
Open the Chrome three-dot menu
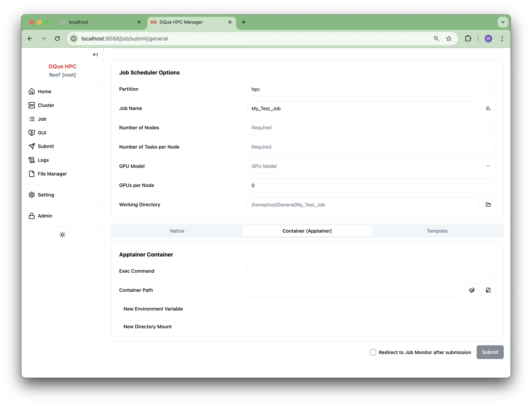coord(502,39)
